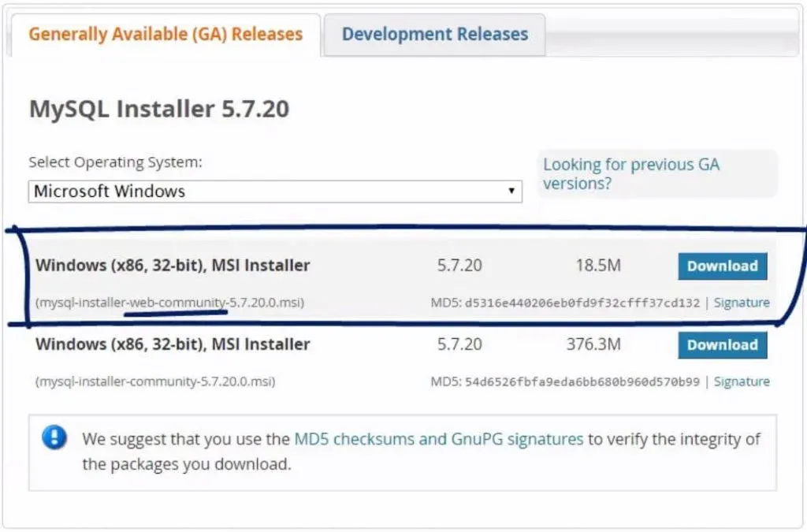Open the Microsoft Windows operating system dropdown
Viewport: 807px width, 532px height.
[275, 192]
